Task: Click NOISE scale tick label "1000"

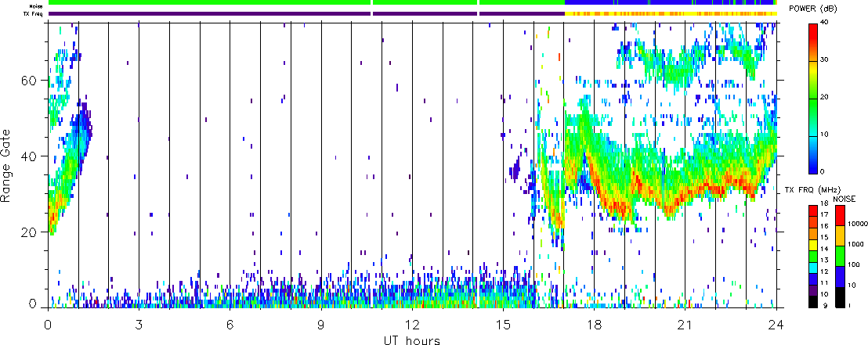Action: [x=855, y=244]
